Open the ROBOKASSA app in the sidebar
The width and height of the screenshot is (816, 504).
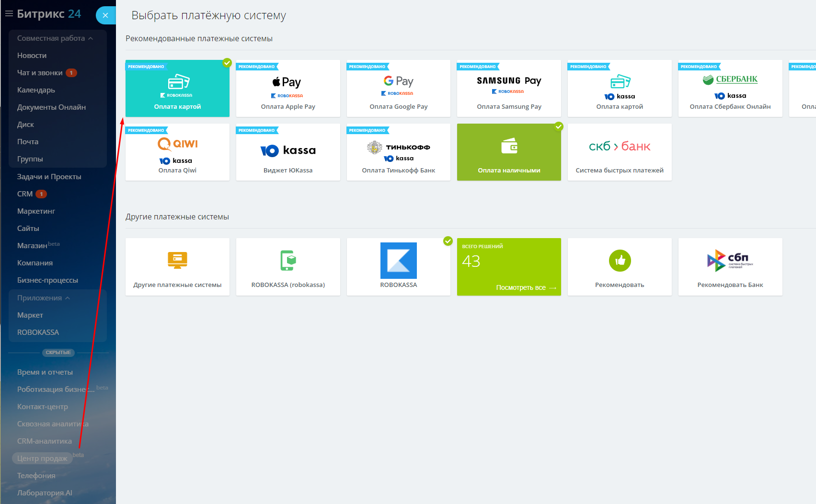click(38, 332)
